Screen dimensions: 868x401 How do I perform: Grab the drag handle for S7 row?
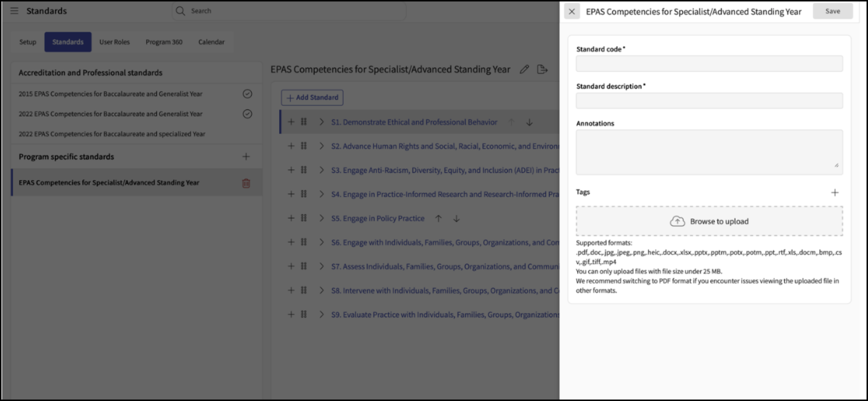[x=304, y=266]
